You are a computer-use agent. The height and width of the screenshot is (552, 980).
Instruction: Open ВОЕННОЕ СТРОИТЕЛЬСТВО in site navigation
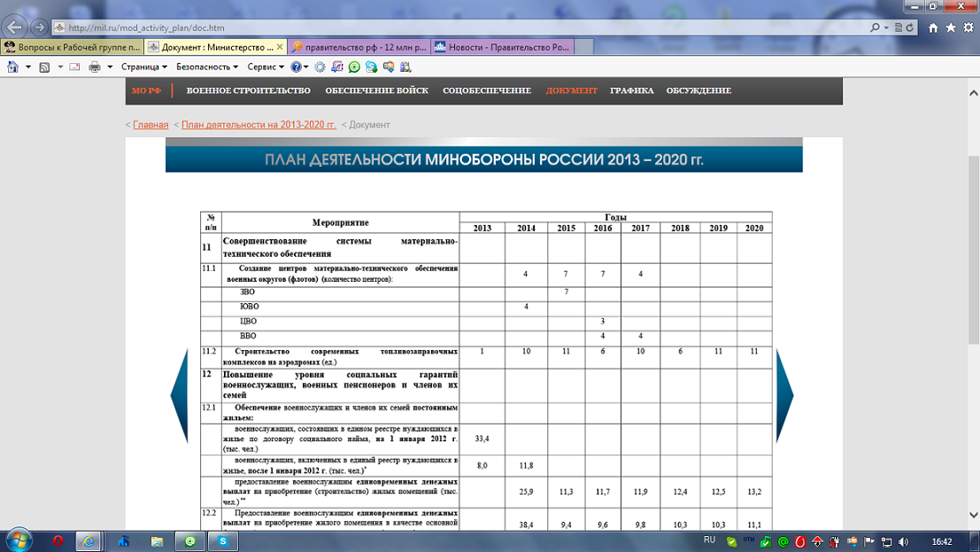click(x=248, y=90)
